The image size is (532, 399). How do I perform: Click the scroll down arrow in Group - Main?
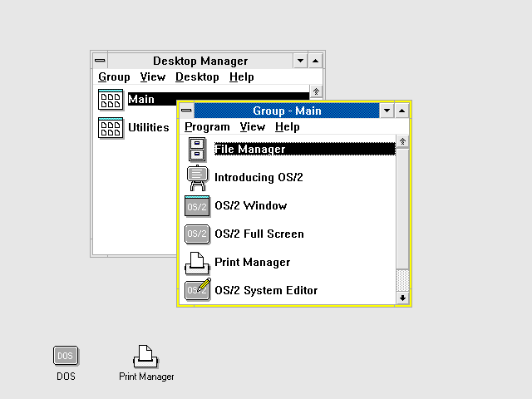click(x=402, y=298)
